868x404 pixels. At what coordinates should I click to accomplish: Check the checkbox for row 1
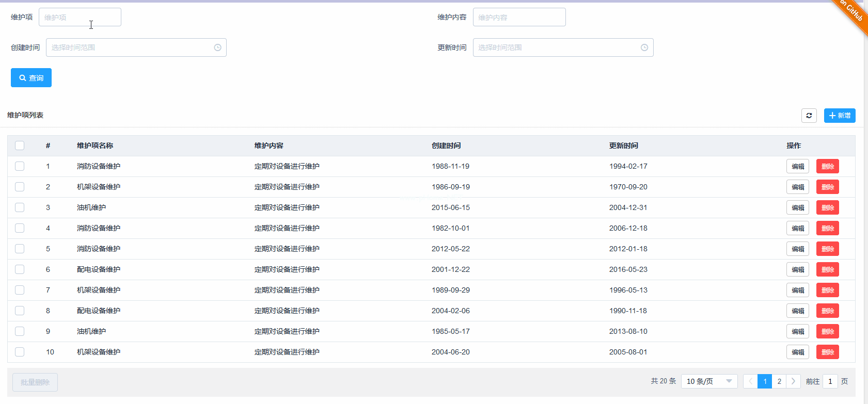(x=20, y=166)
